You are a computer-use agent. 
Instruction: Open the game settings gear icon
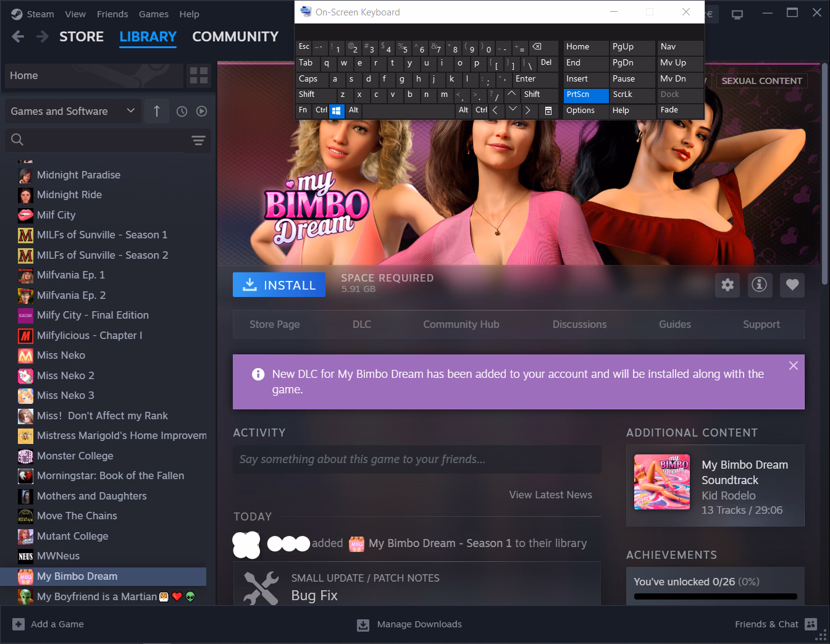727,285
